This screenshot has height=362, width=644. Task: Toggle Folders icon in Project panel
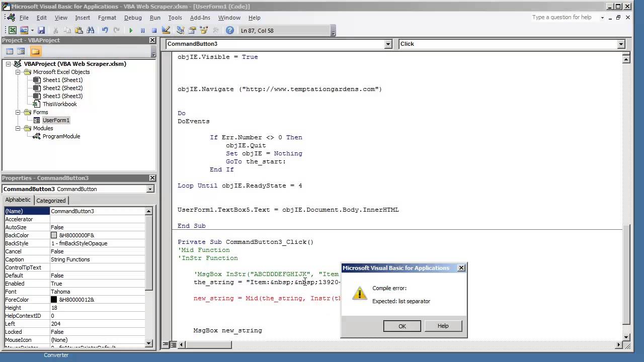35,51
